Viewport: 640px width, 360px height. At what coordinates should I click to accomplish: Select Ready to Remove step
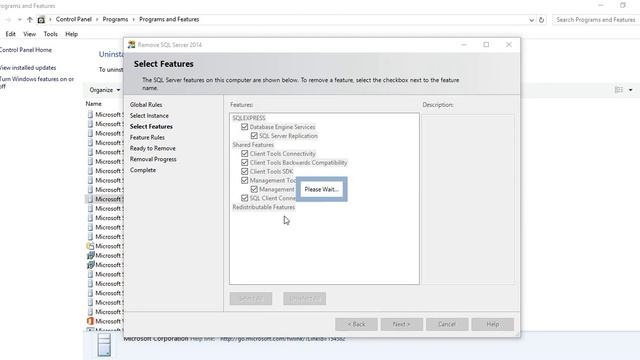click(x=153, y=148)
